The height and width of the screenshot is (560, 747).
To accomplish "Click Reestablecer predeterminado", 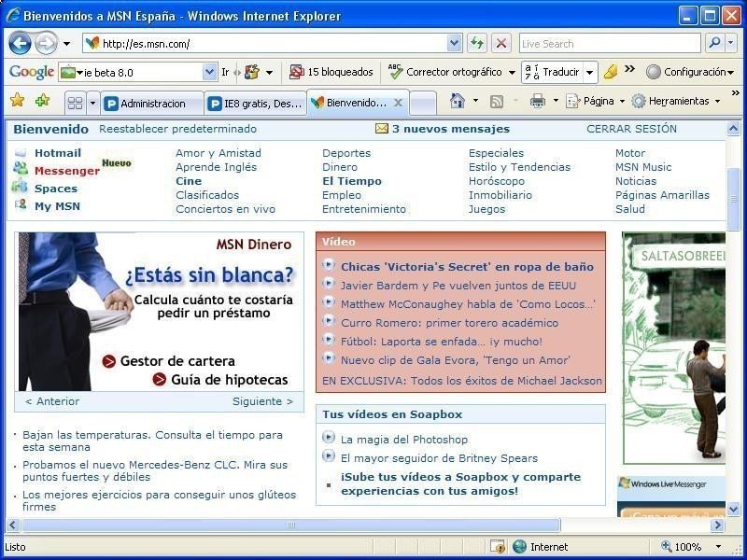I will coord(177,129).
